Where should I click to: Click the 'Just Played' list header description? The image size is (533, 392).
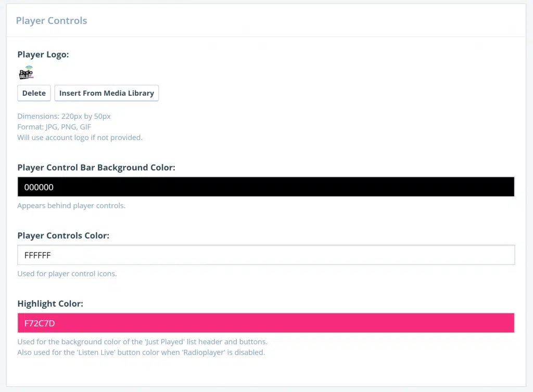(x=142, y=342)
